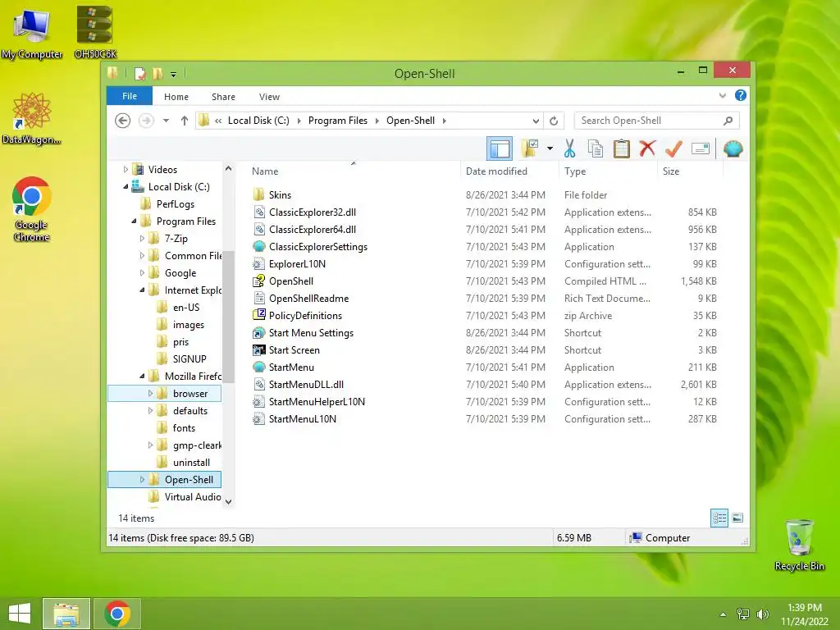This screenshot has height=630, width=840.
Task: Select StartMenuL10N configuration file
Action: (x=303, y=419)
